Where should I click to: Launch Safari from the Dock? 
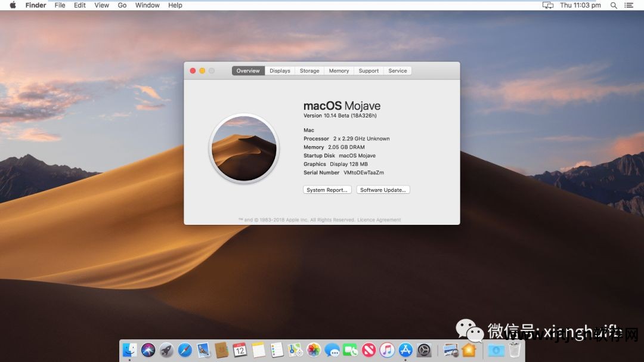(185, 350)
